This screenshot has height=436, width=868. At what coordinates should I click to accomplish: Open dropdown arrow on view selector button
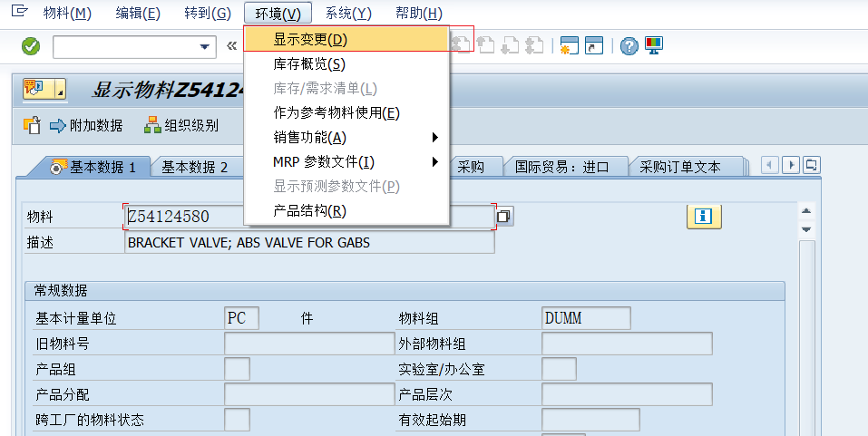pyautogui.click(x=61, y=90)
